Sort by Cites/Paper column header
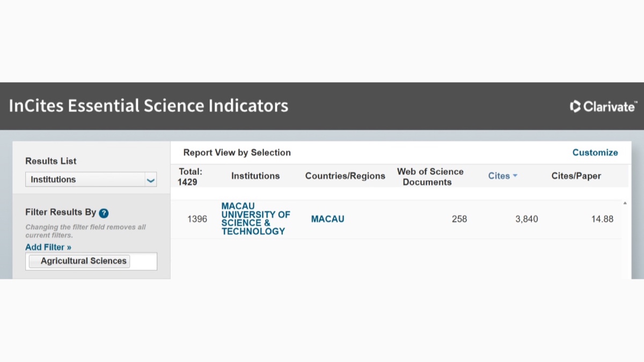Image resolution: width=644 pixels, height=362 pixels. 576,176
